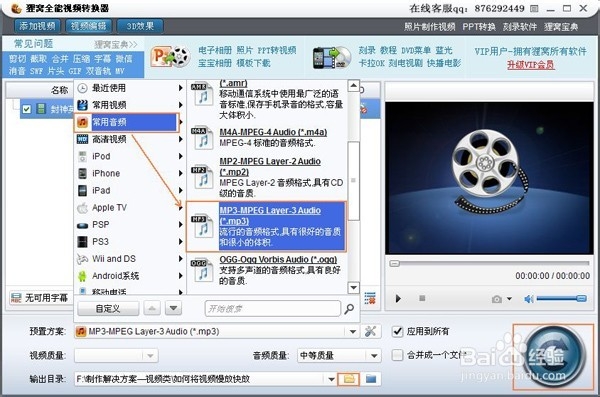The image size is (600, 397).
Task: Expand the Wii and DS submenu arrow
Action: 180,259
